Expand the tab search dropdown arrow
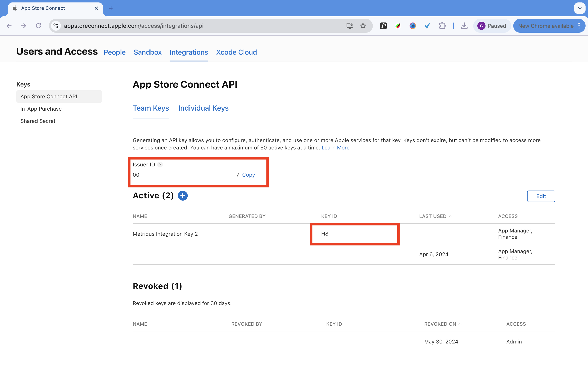The width and height of the screenshot is (588, 368). [580, 8]
